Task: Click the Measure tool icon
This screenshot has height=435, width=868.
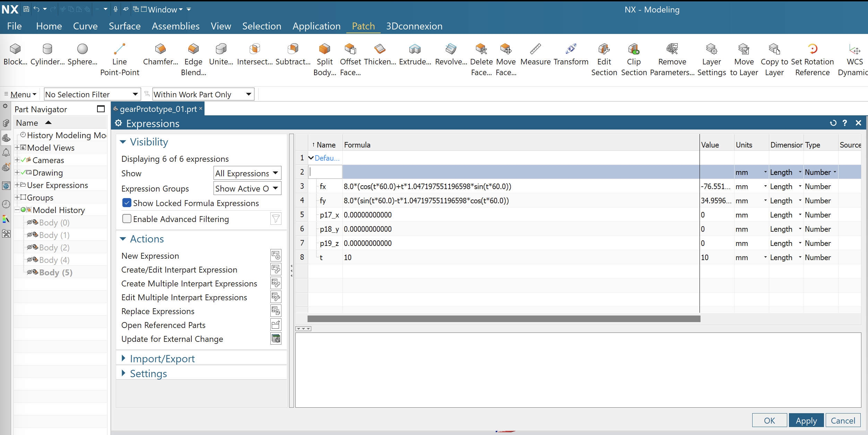Action: pyautogui.click(x=535, y=49)
